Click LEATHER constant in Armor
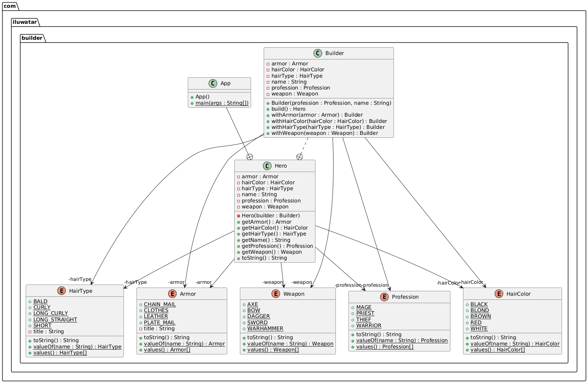This screenshot has height=383, width=588. pos(156,317)
